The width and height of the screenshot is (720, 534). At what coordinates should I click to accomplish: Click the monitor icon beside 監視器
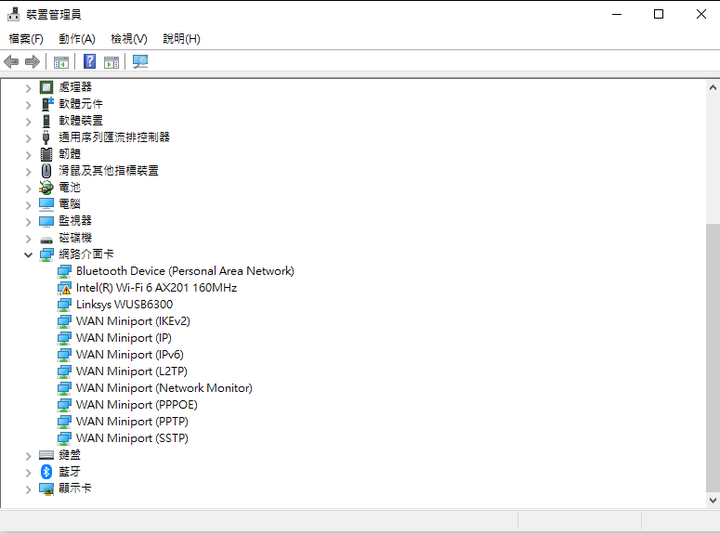click(46, 221)
